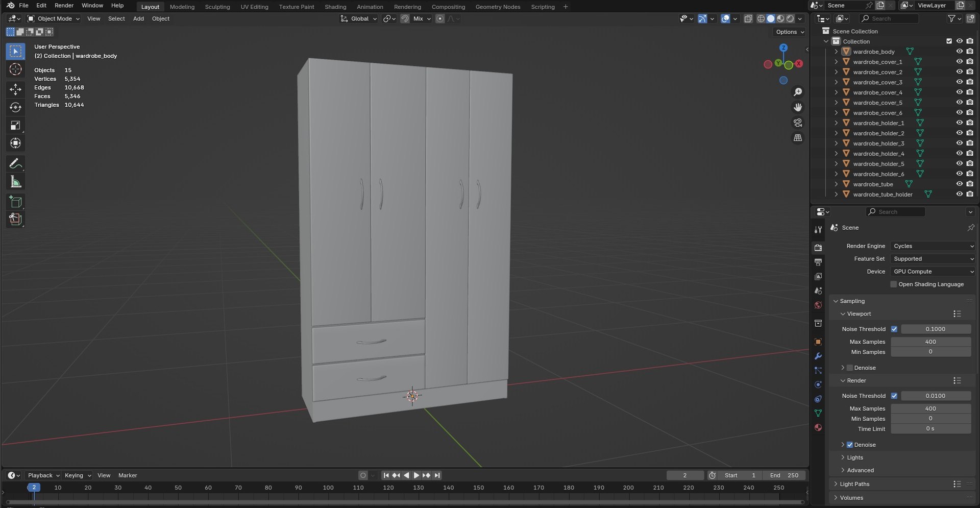Screen dimensions: 980x508
Task: Open the Object Mode dropdown
Action: click(x=54, y=19)
